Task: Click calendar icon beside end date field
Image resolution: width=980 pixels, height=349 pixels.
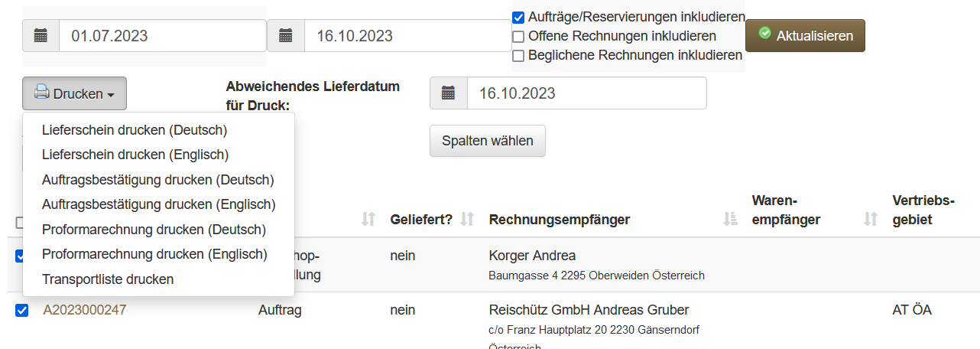Action: point(286,35)
